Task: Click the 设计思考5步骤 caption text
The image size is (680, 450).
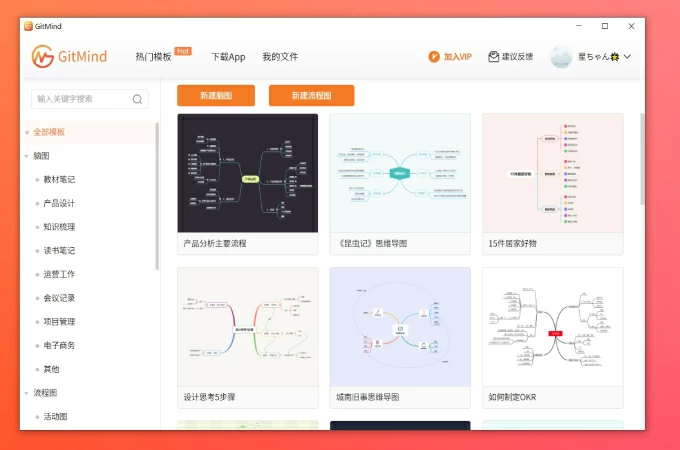Action: 209,397
